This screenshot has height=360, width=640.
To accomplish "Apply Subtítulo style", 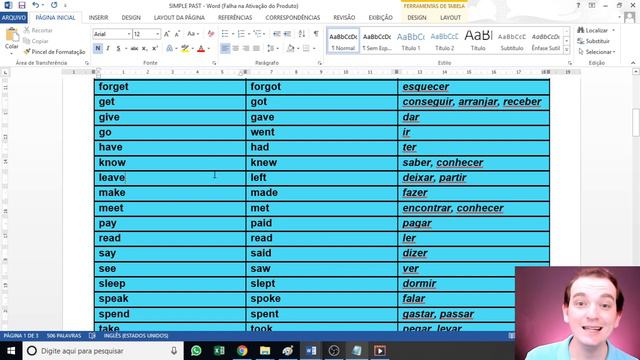I will pos(512,41).
